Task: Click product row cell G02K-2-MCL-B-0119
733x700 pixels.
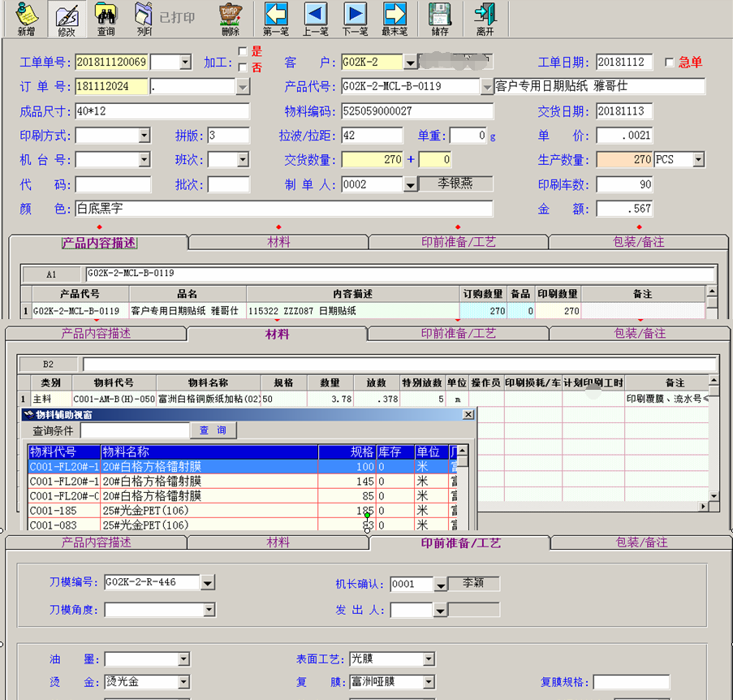Action: click(x=80, y=311)
